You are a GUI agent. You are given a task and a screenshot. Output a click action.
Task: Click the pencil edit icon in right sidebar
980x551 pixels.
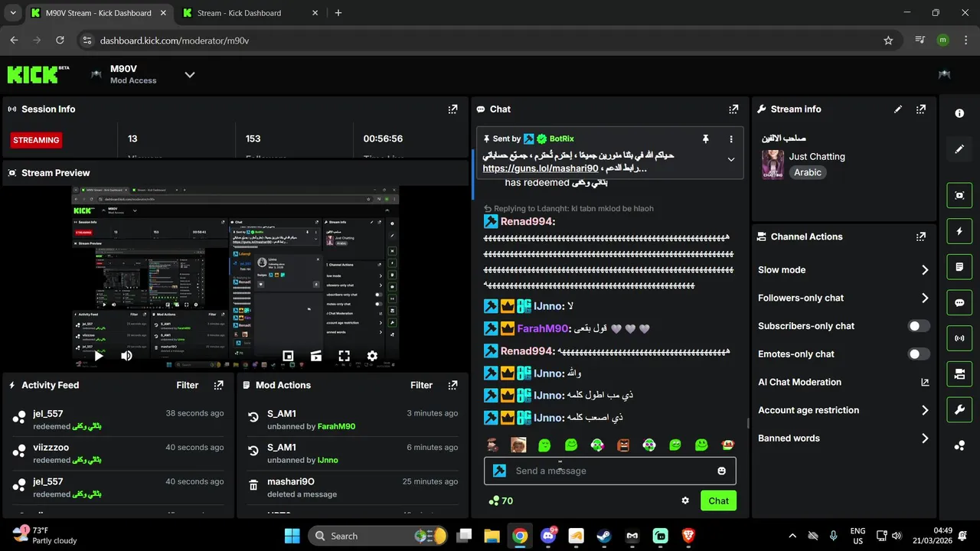[959, 149]
